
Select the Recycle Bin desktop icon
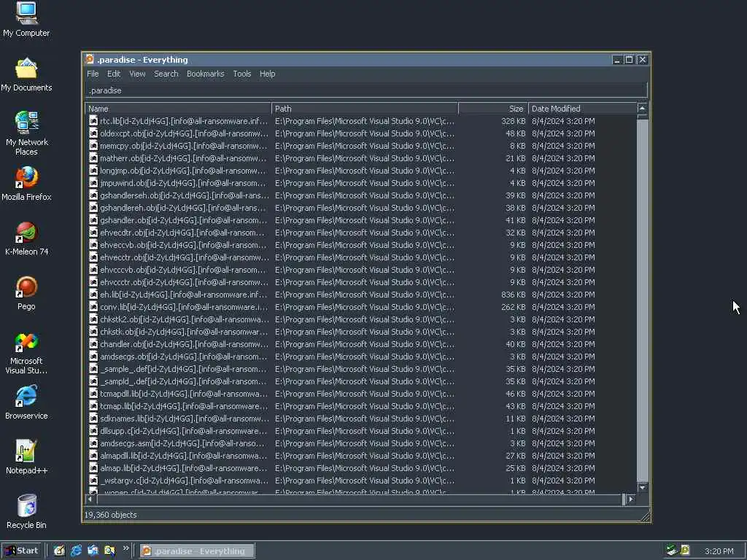pyautogui.click(x=26, y=511)
